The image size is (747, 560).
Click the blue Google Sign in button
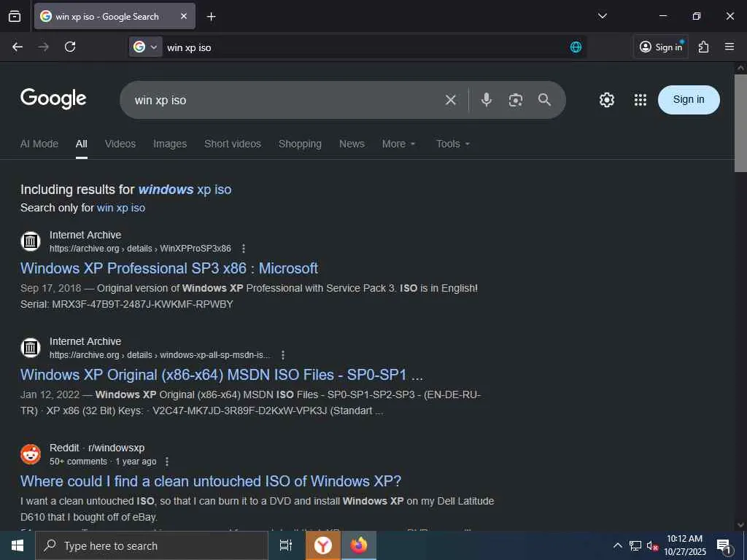click(689, 99)
